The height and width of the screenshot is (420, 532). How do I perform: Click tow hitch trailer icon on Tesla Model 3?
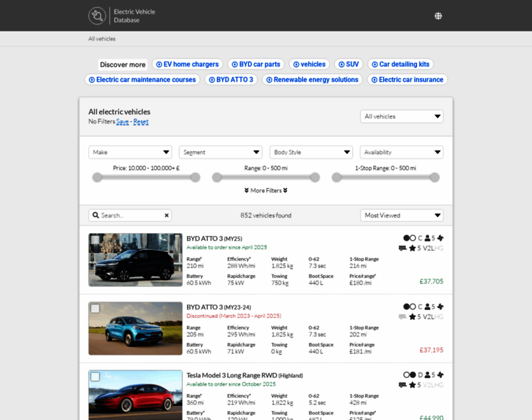(x=402, y=385)
